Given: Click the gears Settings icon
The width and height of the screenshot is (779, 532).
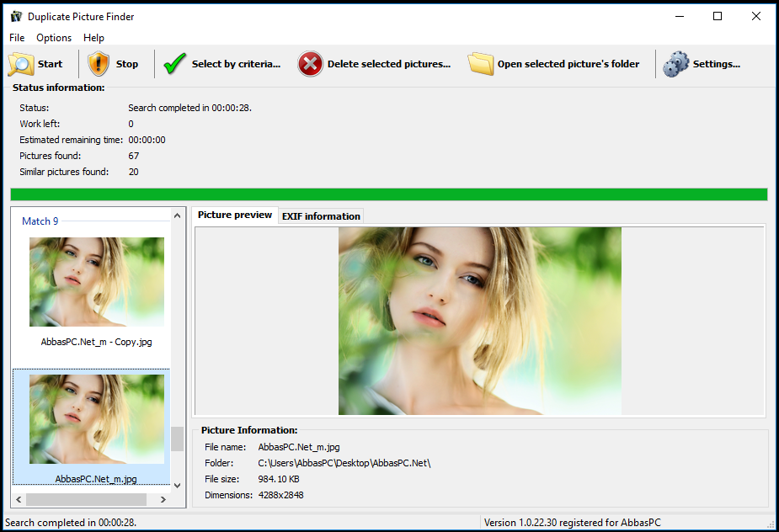Looking at the screenshot, I should point(676,64).
